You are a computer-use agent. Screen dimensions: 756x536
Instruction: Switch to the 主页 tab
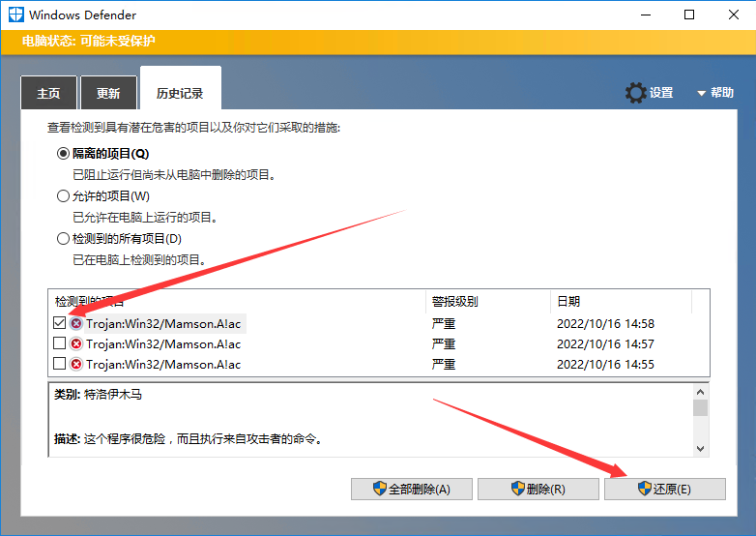pyautogui.click(x=48, y=93)
